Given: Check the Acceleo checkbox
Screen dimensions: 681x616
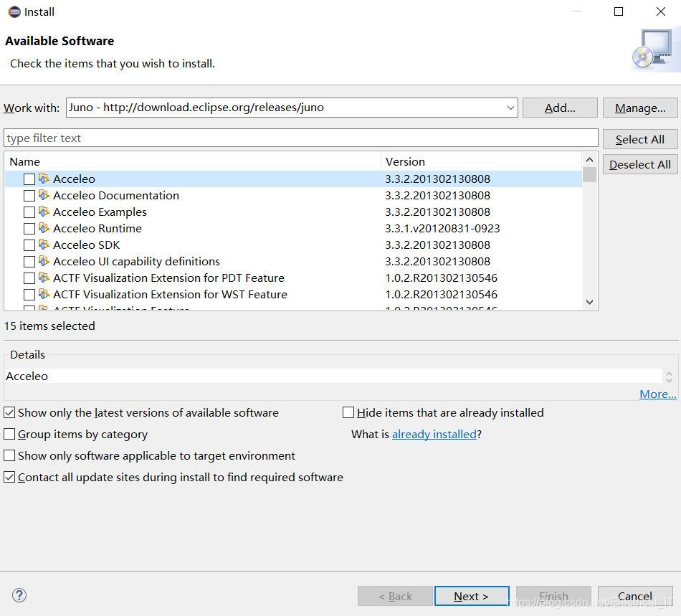Looking at the screenshot, I should (x=29, y=179).
